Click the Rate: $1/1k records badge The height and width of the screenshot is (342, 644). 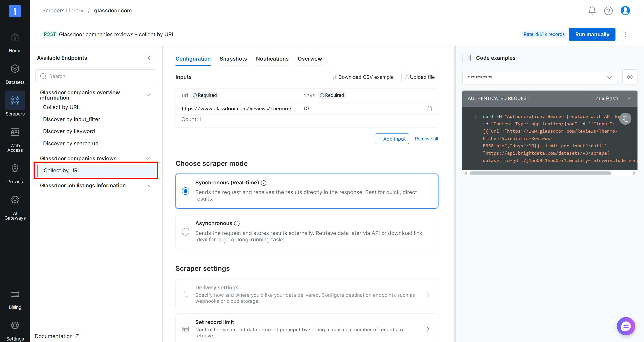544,35
